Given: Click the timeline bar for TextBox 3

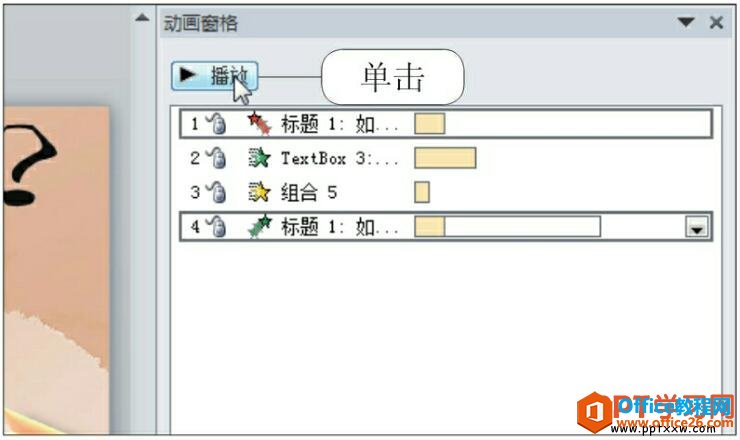Looking at the screenshot, I should (x=445, y=158).
